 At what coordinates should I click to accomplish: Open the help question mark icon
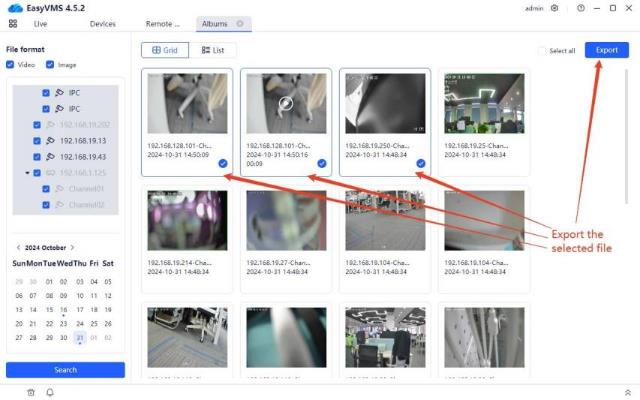(x=581, y=8)
